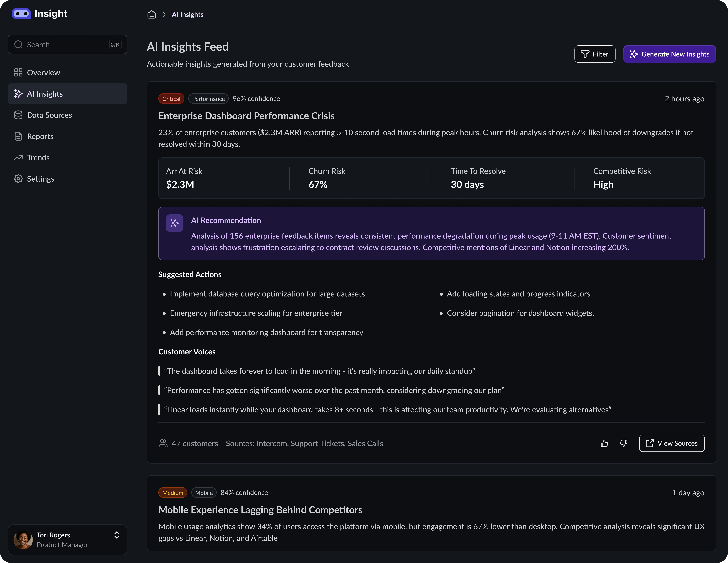Click the Settings gear icon
The image size is (728, 563).
coord(18,179)
